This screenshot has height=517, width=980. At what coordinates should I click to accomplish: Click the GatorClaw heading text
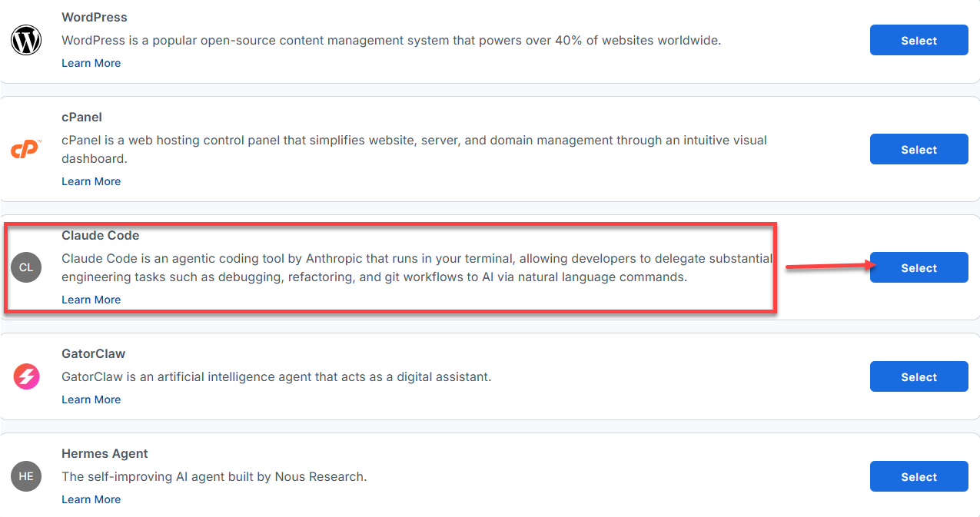click(x=93, y=353)
